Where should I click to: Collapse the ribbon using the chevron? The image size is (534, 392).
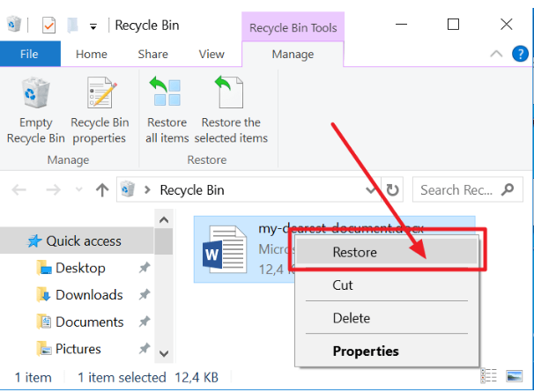(497, 55)
